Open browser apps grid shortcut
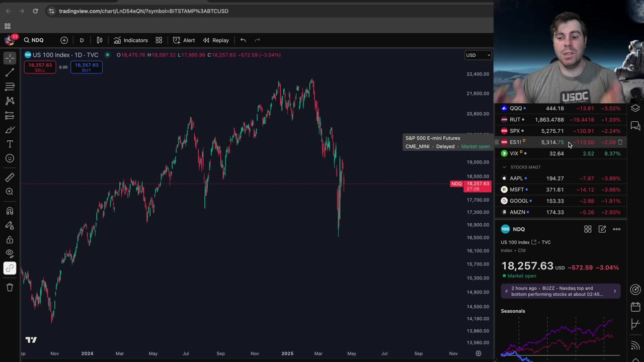Viewport: 644px width, 362px height. coord(8,26)
